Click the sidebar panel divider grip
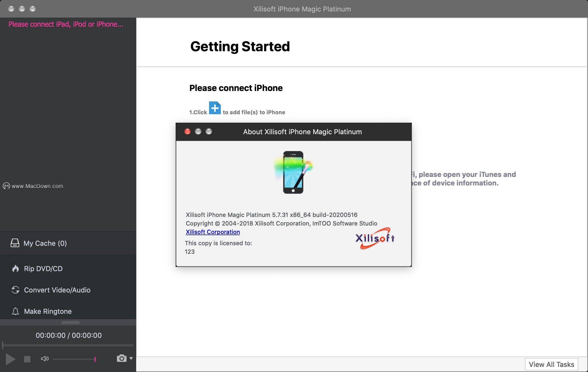 (70, 323)
